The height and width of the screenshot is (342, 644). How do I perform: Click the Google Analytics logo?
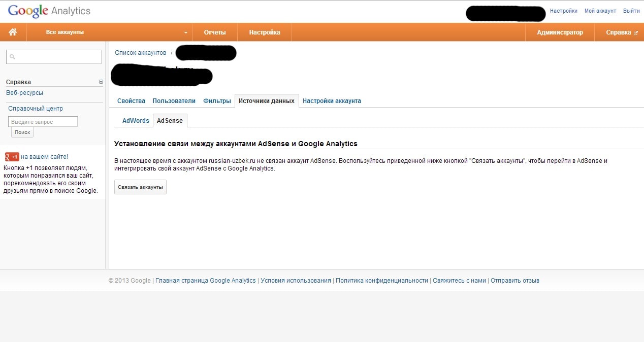(x=49, y=11)
